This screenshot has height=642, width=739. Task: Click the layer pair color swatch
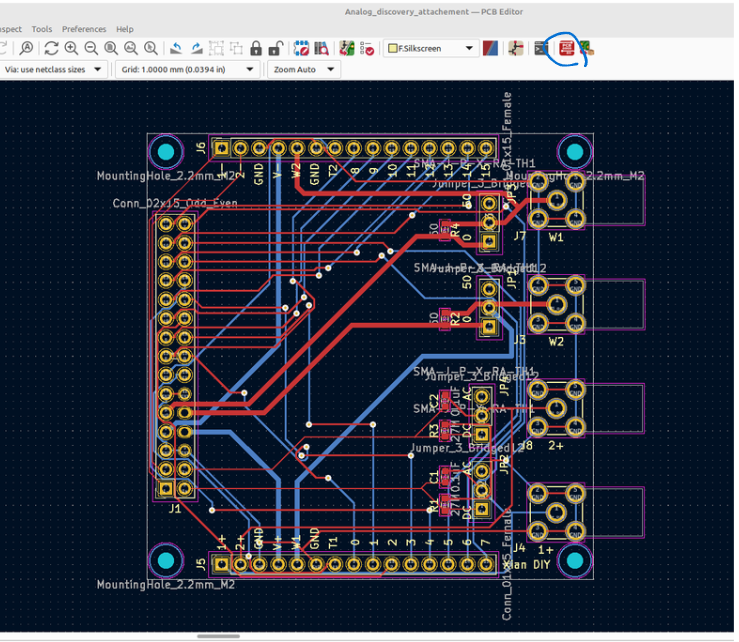[490, 48]
